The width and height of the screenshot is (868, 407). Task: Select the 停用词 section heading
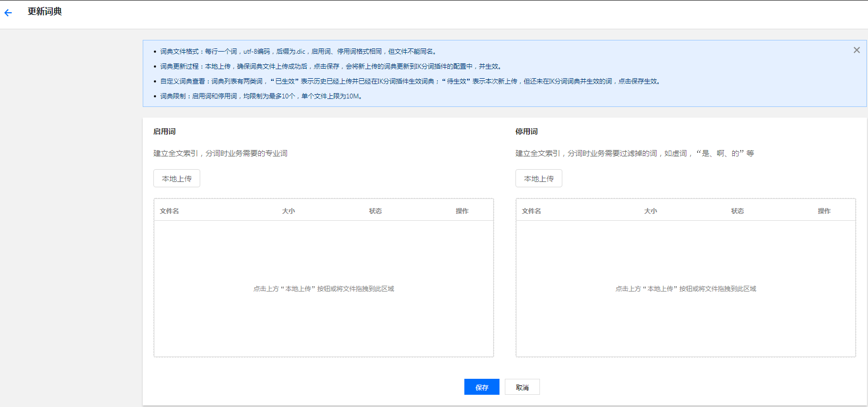tap(527, 131)
